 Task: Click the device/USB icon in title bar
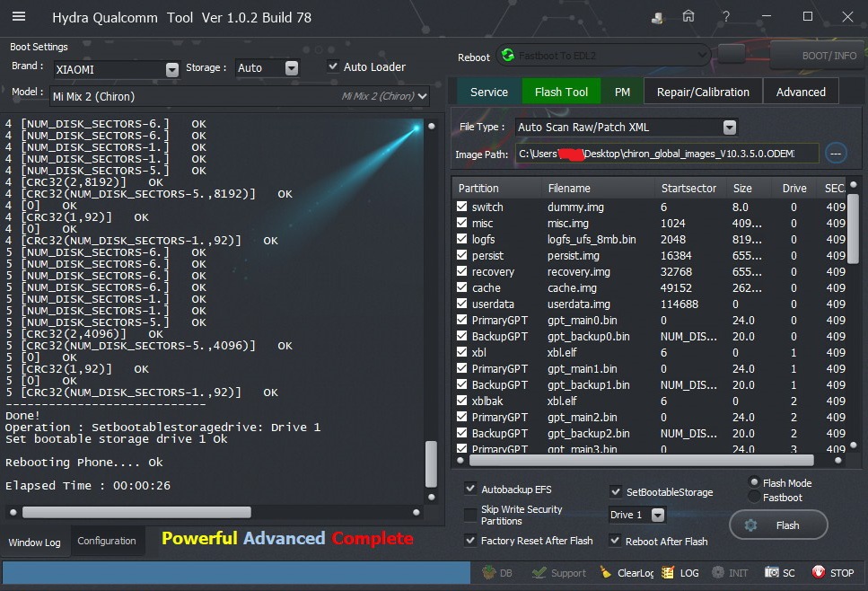click(x=657, y=17)
